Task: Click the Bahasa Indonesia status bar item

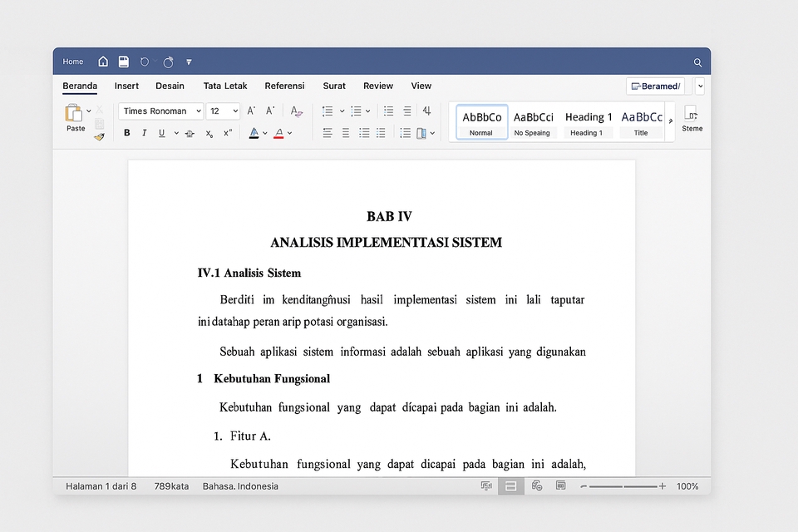Action: pos(240,486)
